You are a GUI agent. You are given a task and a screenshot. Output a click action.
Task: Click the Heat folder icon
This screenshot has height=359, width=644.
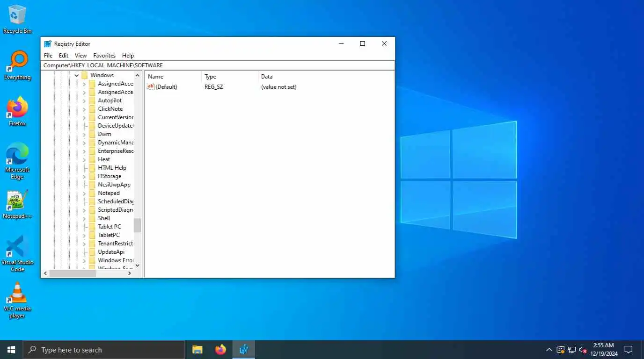pyautogui.click(x=92, y=159)
